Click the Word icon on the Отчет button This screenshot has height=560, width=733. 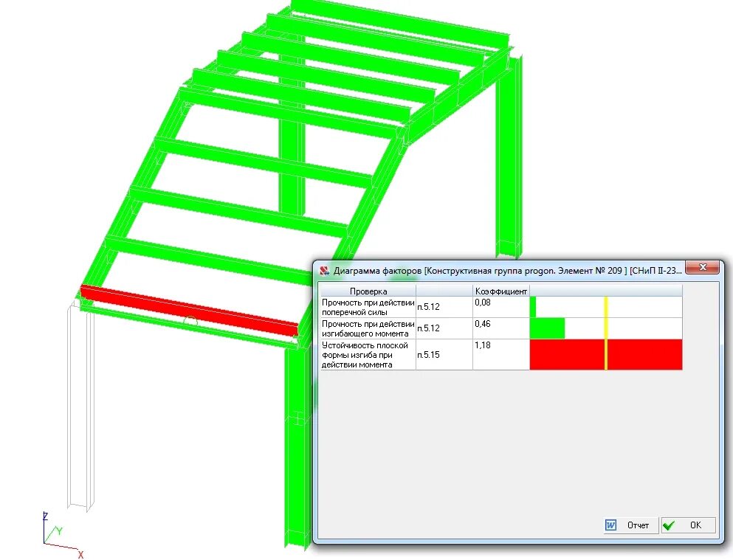610,525
